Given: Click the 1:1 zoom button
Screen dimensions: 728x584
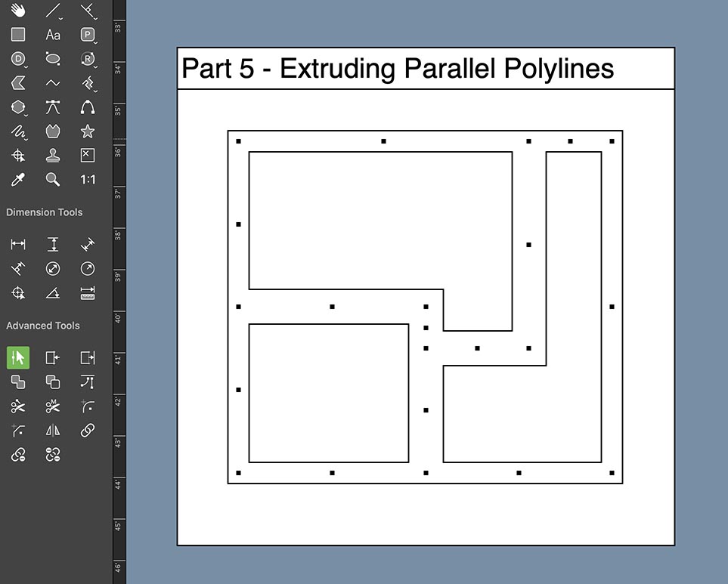Looking at the screenshot, I should 87,180.
